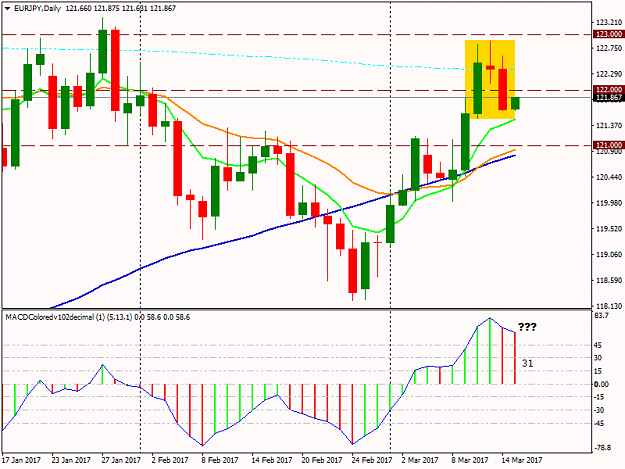Click the 8 Feb 2017 date label
Viewport: 625px width, 469px height.
click(x=220, y=460)
